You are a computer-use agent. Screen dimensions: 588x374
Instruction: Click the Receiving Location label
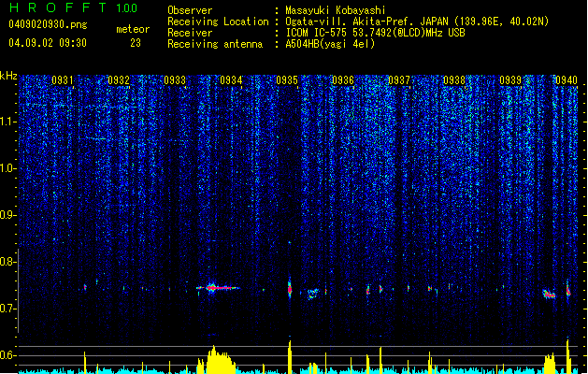pos(218,22)
